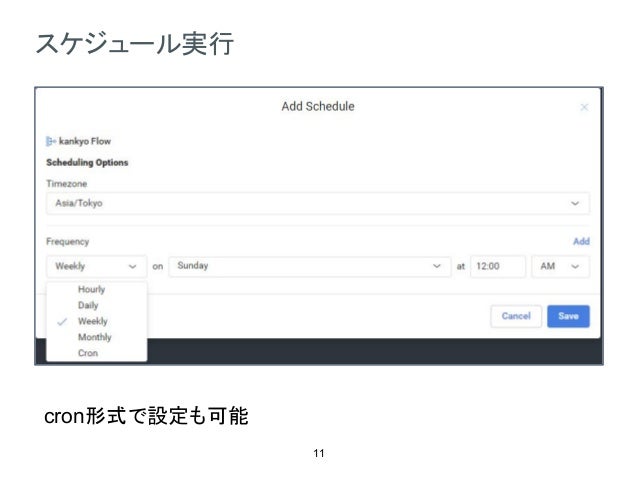This screenshot has width=638, height=479.
Task: Select Monthly from frequency list
Action: tap(96, 337)
